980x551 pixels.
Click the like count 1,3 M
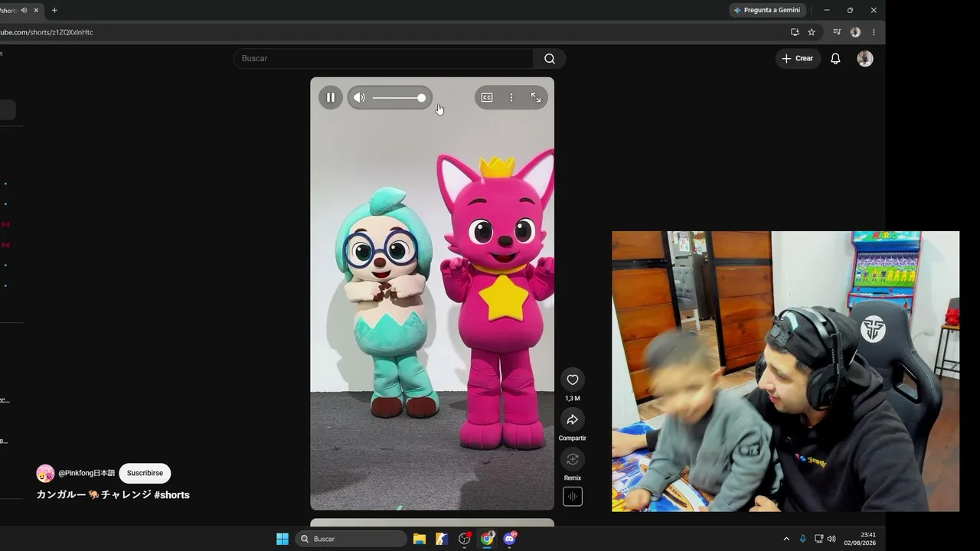click(573, 399)
